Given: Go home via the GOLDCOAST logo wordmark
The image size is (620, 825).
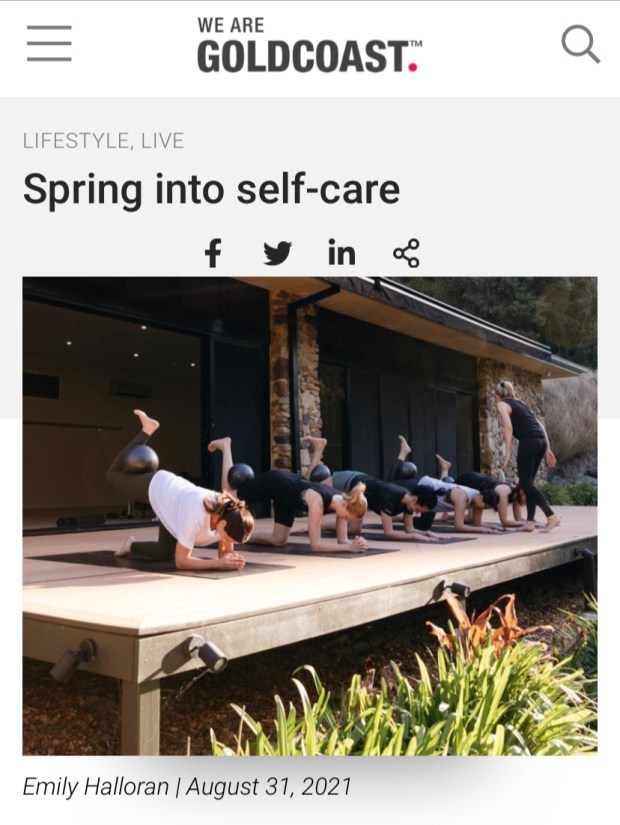Looking at the screenshot, I should [x=303, y=57].
